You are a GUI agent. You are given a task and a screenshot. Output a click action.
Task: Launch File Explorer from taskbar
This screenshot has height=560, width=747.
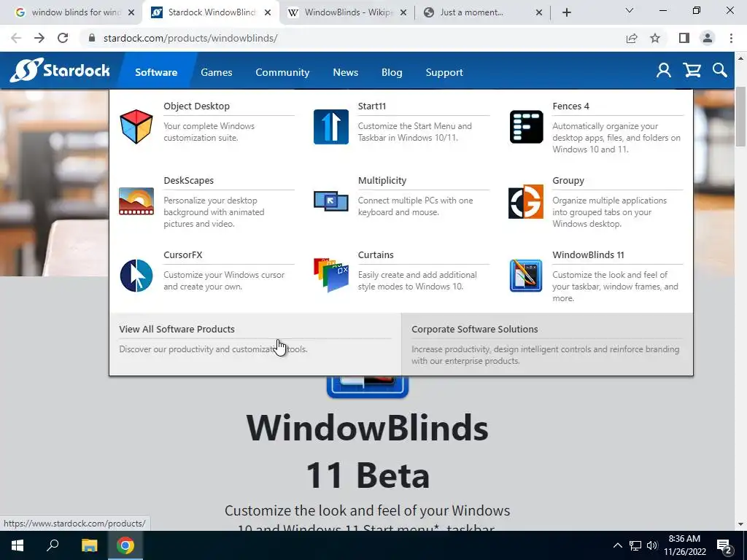point(89,545)
